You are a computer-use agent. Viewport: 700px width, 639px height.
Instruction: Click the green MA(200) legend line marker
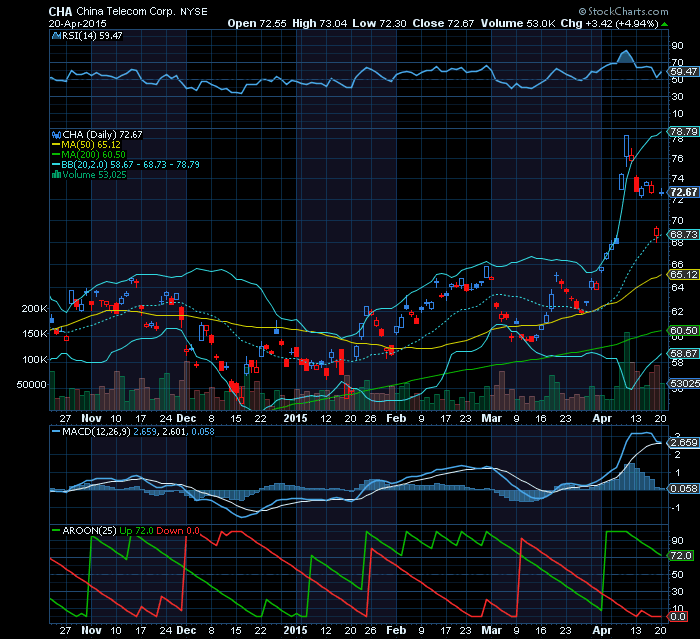56,155
